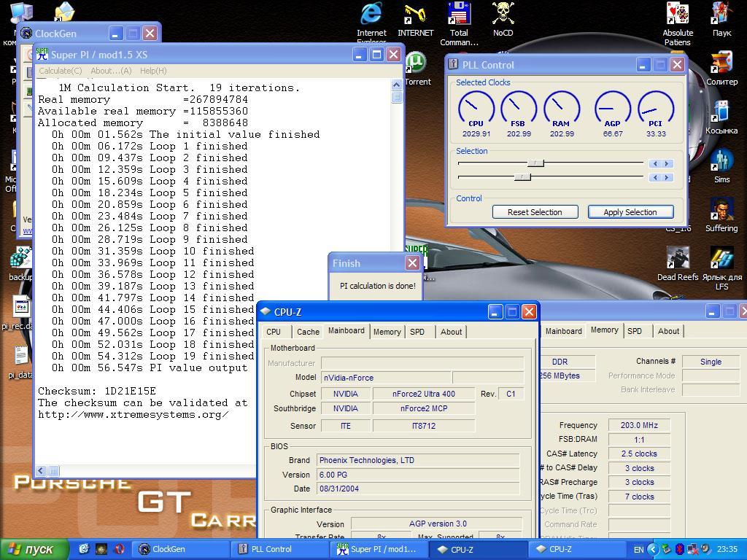The width and height of the screenshot is (747, 560).
Task: Click lower slider right arrow in PLL Control
Action: click(x=667, y=177)
